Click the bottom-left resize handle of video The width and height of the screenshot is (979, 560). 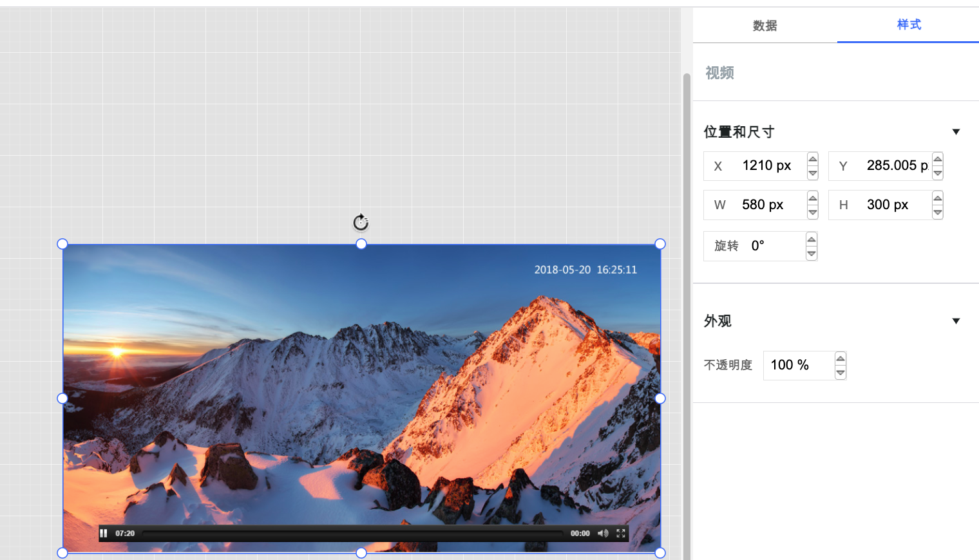[x=62, y=553]
